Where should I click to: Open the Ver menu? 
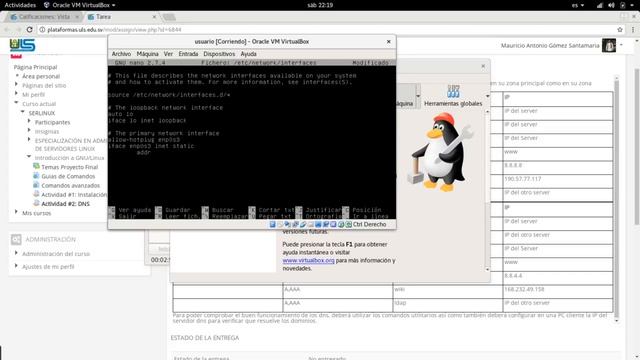pos(168,54)
